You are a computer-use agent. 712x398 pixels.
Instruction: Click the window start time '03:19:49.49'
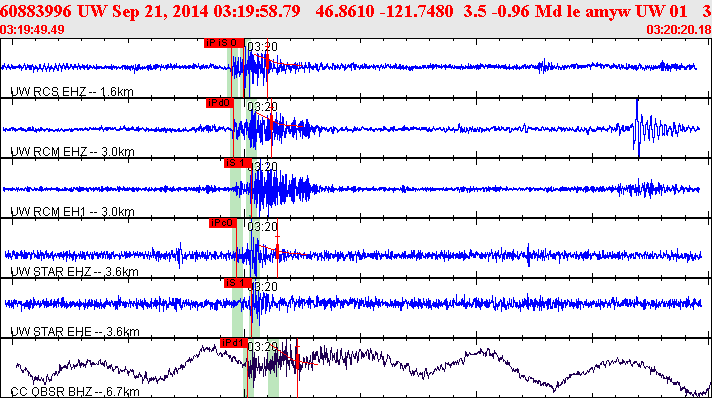tap(32, 30)
